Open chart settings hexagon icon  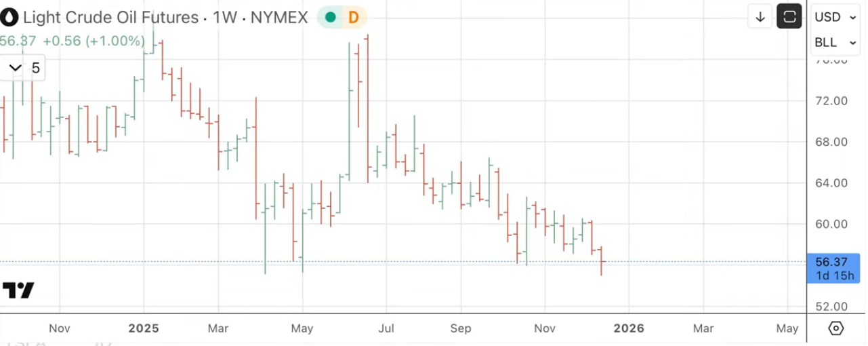836,328
